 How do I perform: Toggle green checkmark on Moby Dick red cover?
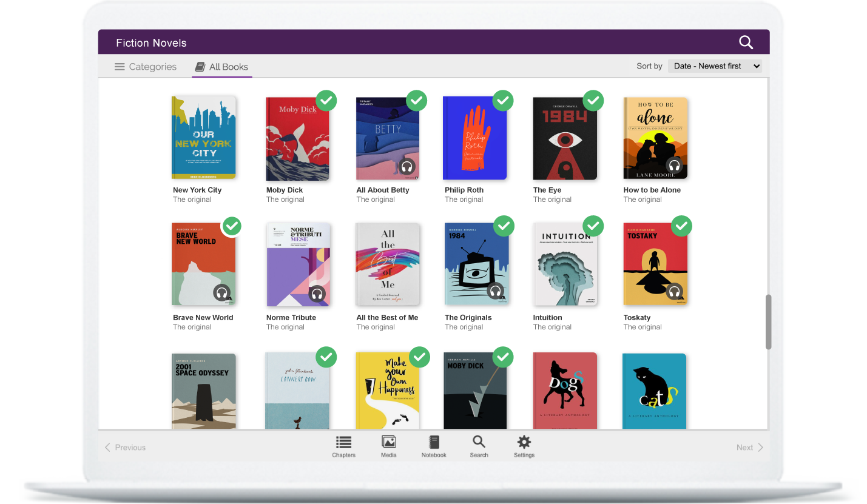click(326, 100)
